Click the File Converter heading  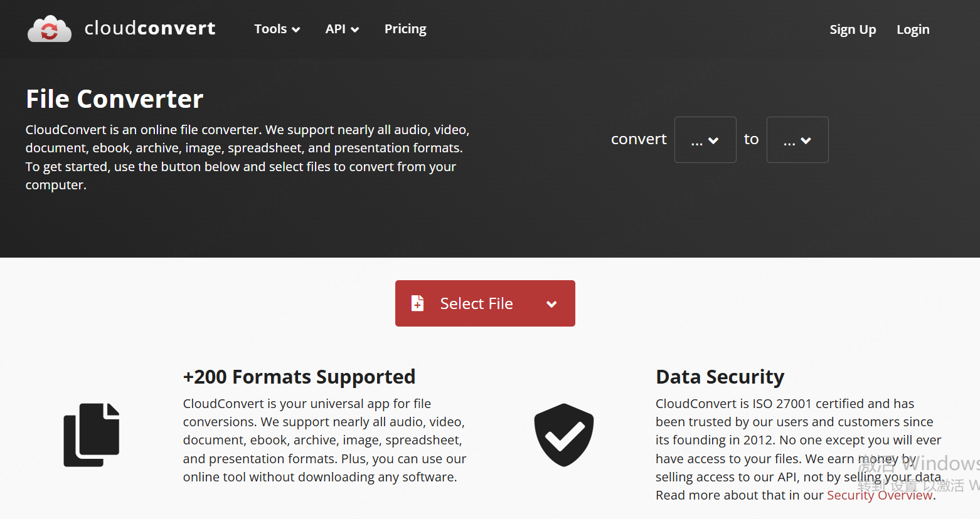click(x=115, y=99)
